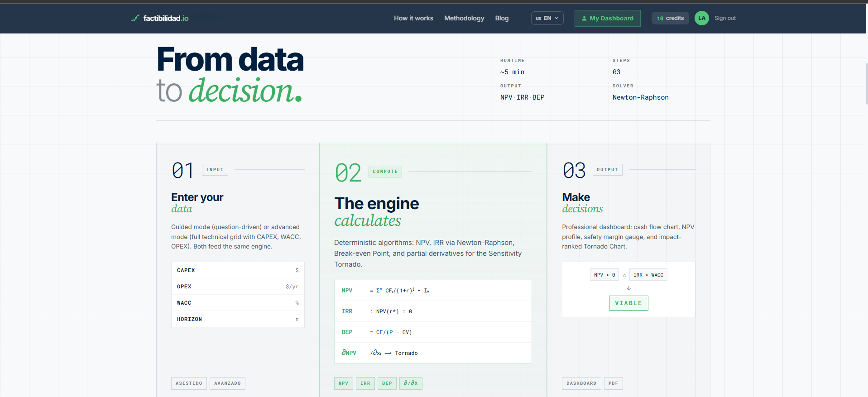Open the How it works page

(413, 18)
